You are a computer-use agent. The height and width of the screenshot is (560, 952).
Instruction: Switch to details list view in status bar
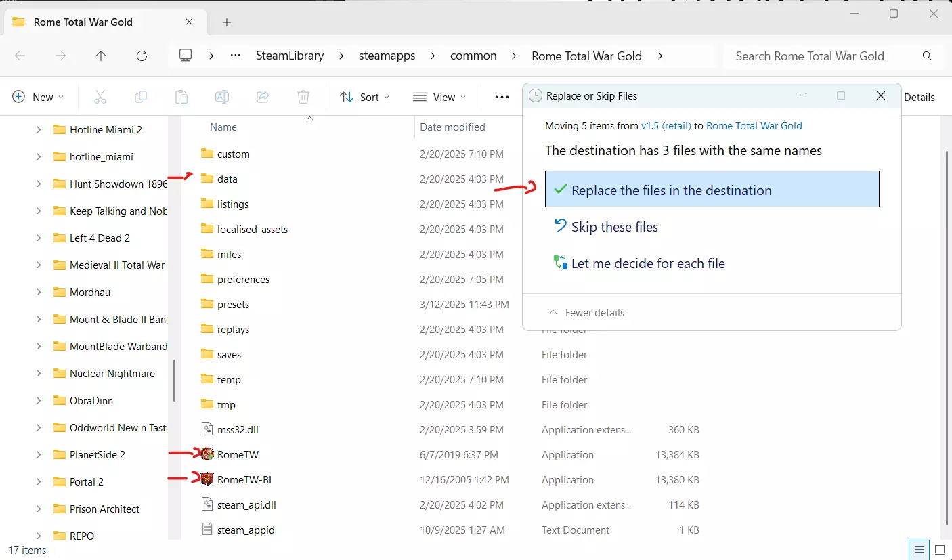pos(919,549)
